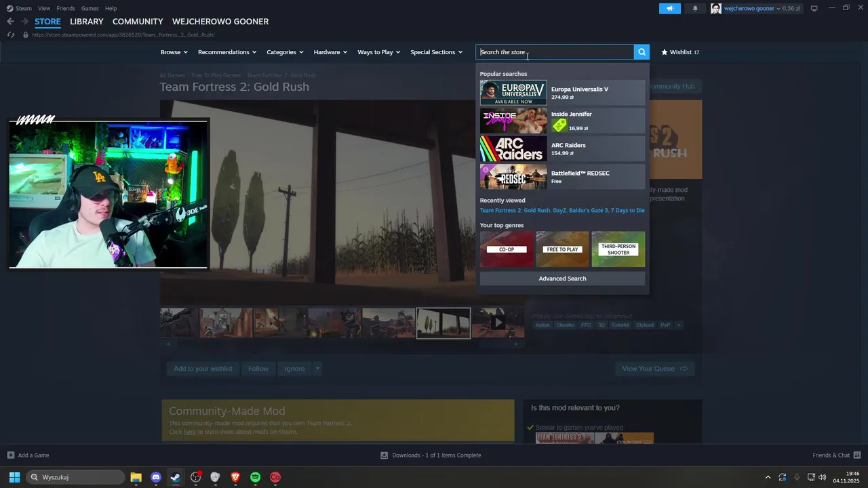This screenshot has width=868, height=488.
Task: Go forward with the right arrow
Action: click(24, 22)
